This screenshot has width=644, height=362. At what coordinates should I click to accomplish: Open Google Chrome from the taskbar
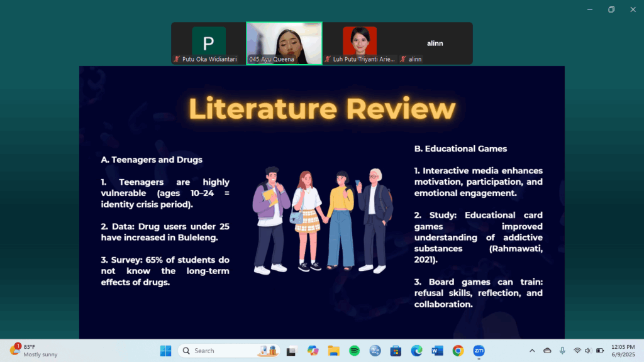tap(458, 351)
